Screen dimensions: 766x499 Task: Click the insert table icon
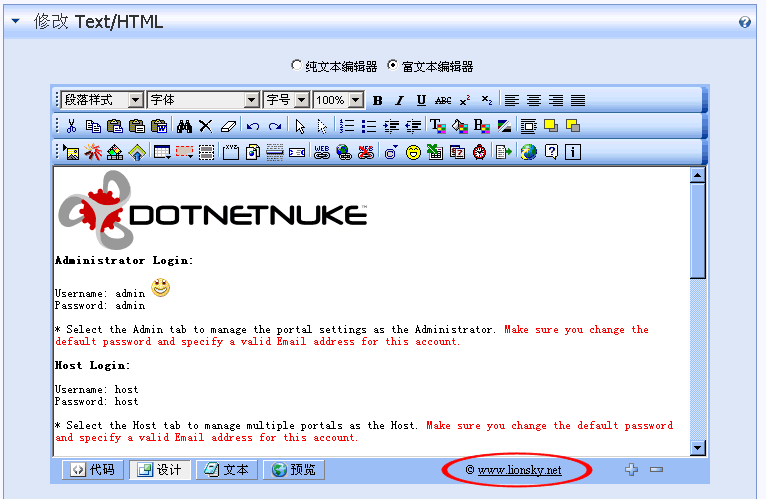[162, 152]
